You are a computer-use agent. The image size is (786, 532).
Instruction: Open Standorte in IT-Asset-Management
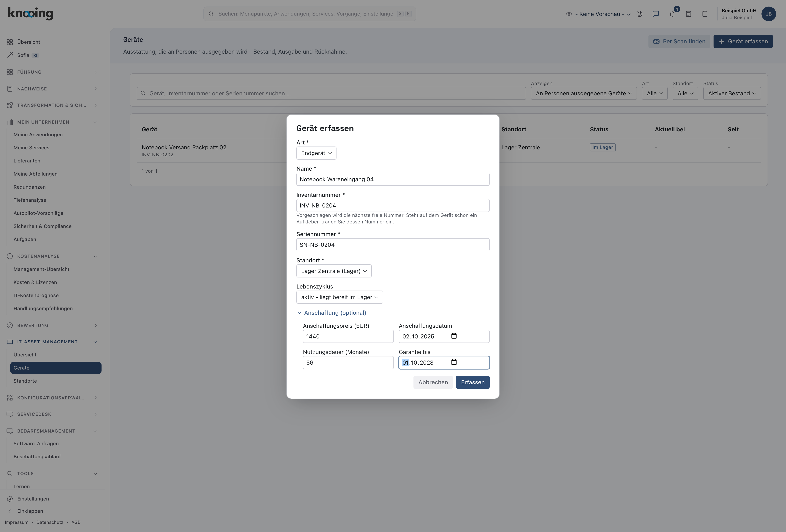pyautogui.click(x=25, y=381)
